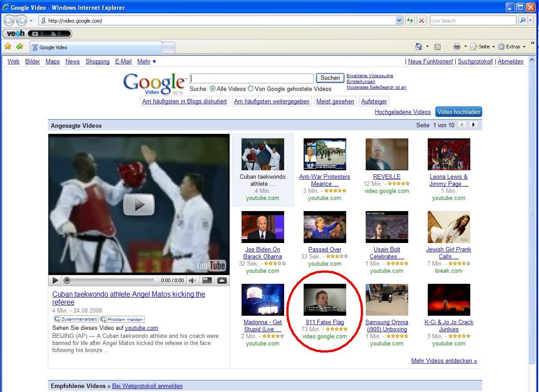Viewport: 539px width, 392px height.
Task: Click the page vertical scrollbar
Action: (x=532, y=213)
